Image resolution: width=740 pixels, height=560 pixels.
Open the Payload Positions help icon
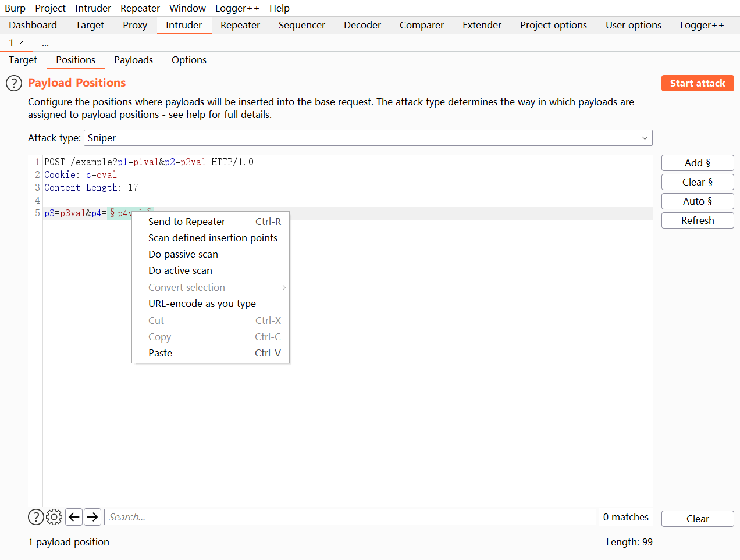point(14,83)
